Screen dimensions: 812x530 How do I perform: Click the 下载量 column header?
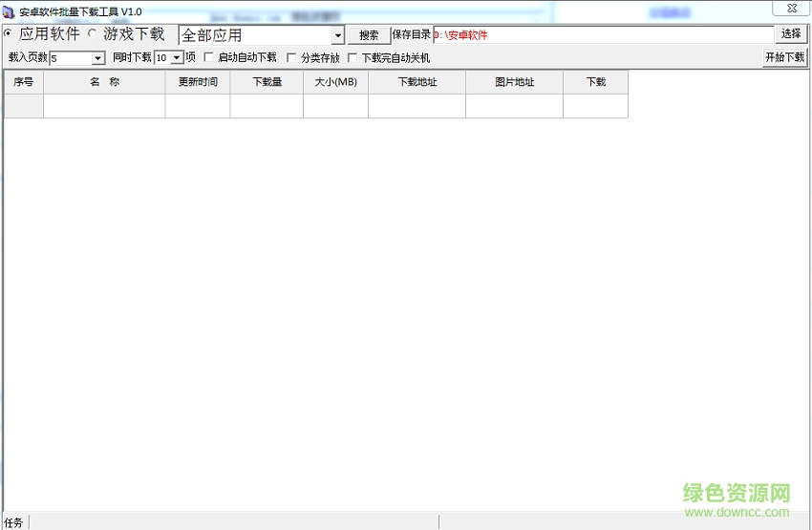coord(267,82)
